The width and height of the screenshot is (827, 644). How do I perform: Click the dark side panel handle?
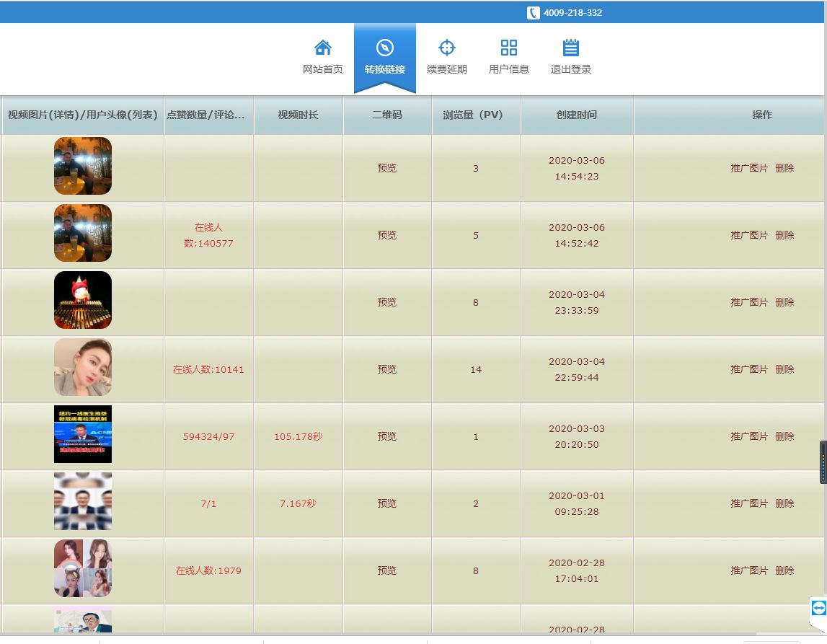tap(823, 462)
